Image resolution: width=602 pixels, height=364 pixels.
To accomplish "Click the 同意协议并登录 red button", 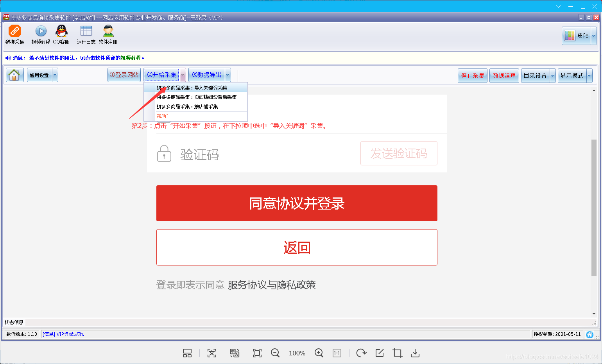I will point(297,203).
